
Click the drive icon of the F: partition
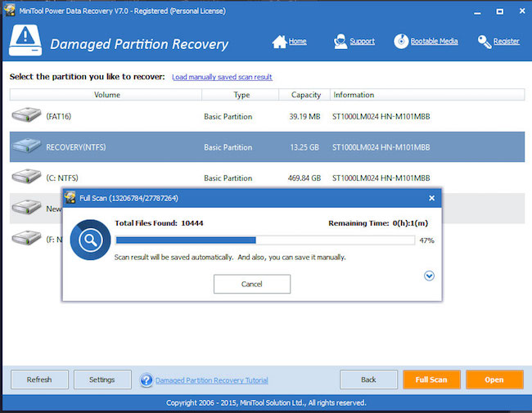(x=26, y=237)
